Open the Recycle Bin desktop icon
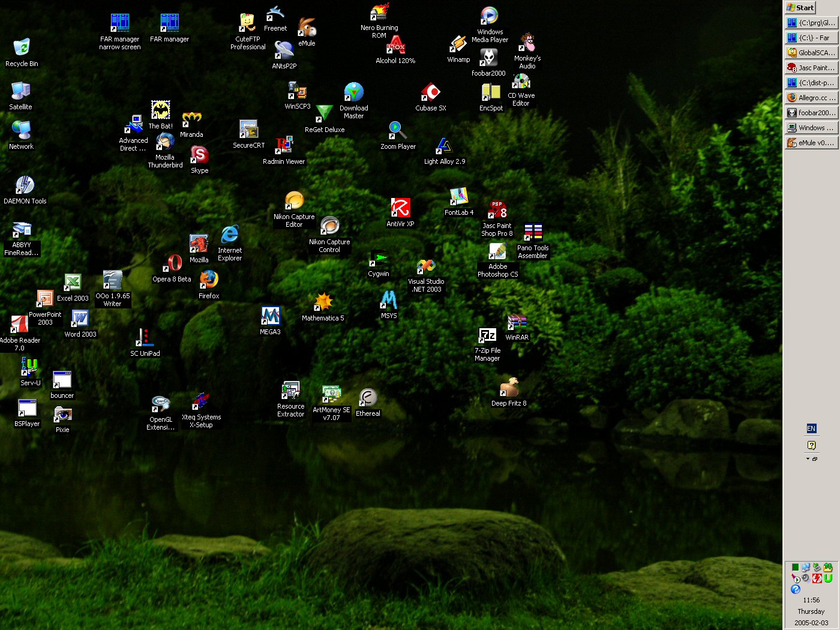The height and width of the screenshot is (630, 840). click(21, 48)
